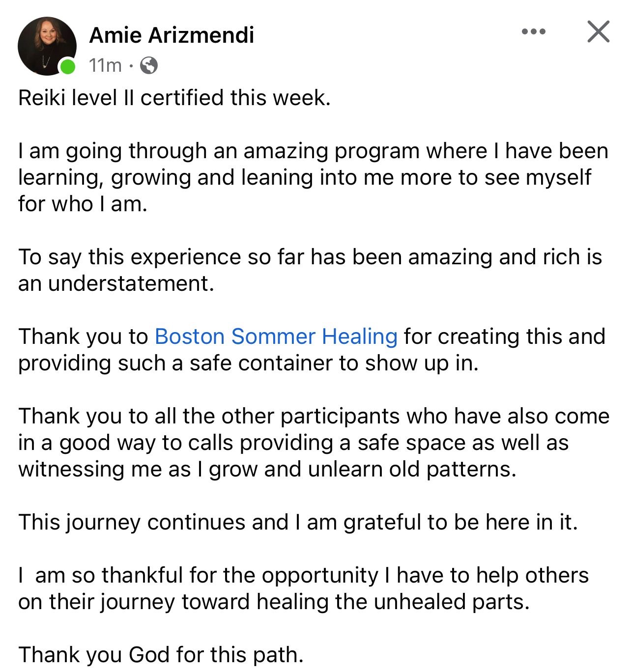Image resolution: width=631 pixels, height=672 pixels.
Task: Click the "unlearn old patterns" phrase
Action: tap(412, 470)
